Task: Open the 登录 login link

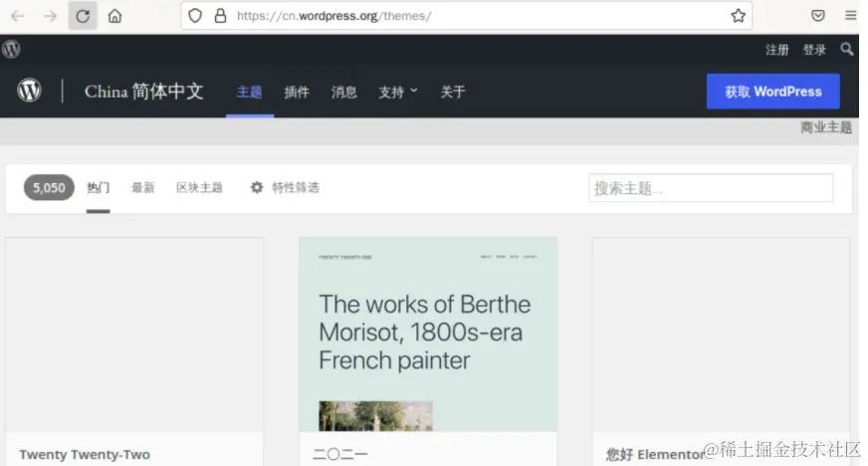Action: point(814,50)
